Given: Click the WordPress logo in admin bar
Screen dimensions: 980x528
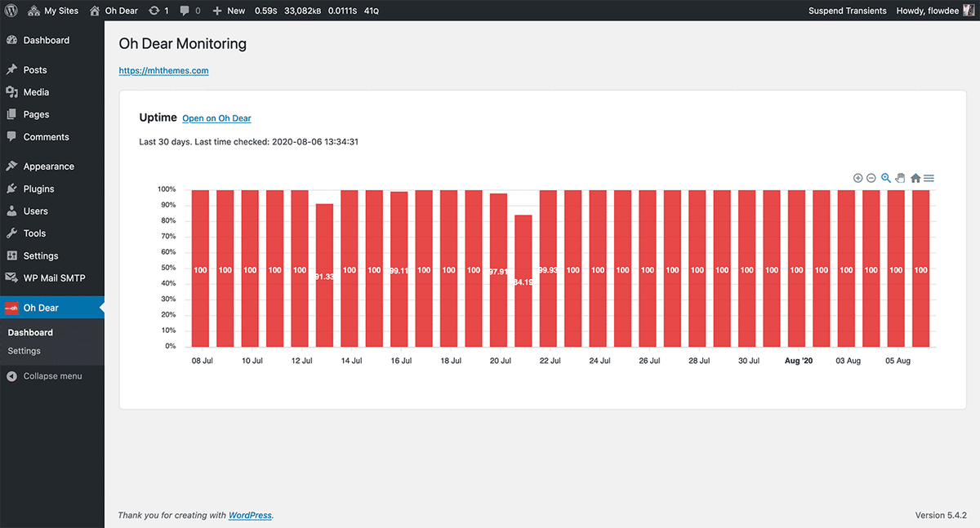Looking at the screenshot, I should (11, 11).
